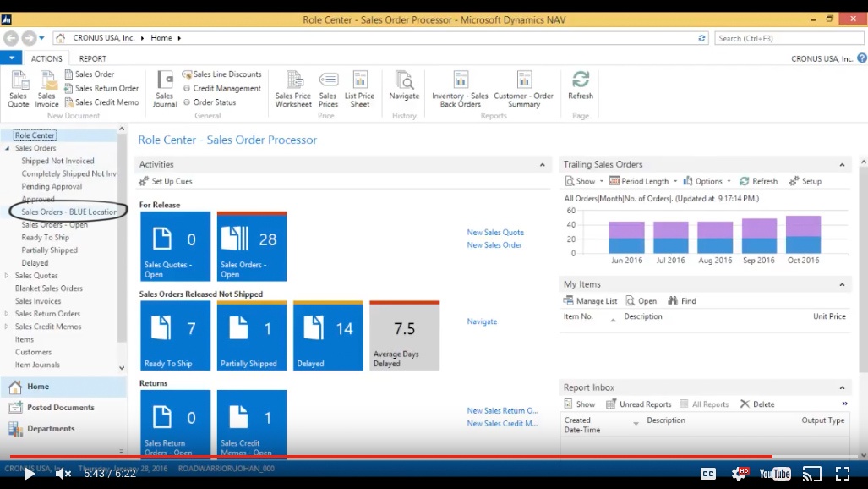The width and height of the screenshot is (868, 489).
Task: Open the help icon
Action: point(862,58)
